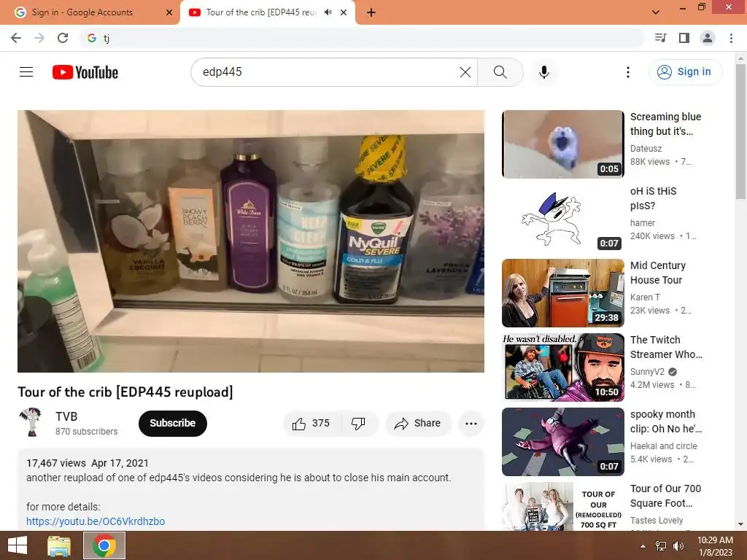The width and height of the screenshot is (747, 560).
Task: Open volume control in system tray
Action: coord(678,546)
